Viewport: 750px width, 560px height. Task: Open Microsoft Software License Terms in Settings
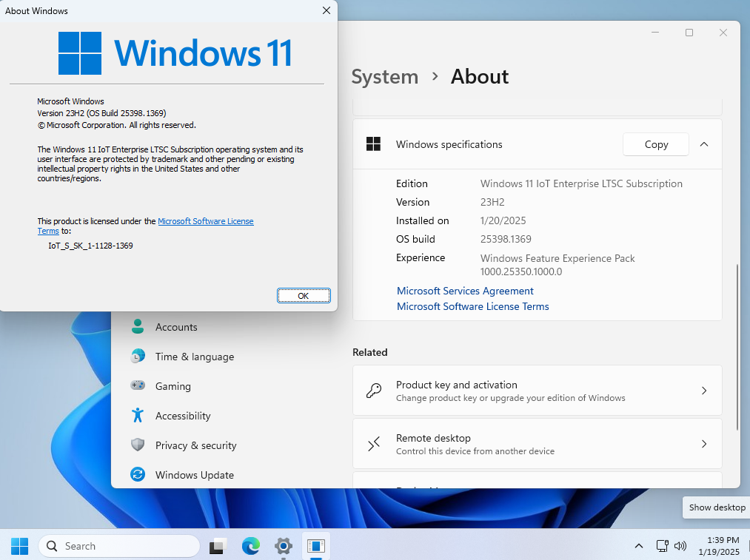click(x=472, y=306)
